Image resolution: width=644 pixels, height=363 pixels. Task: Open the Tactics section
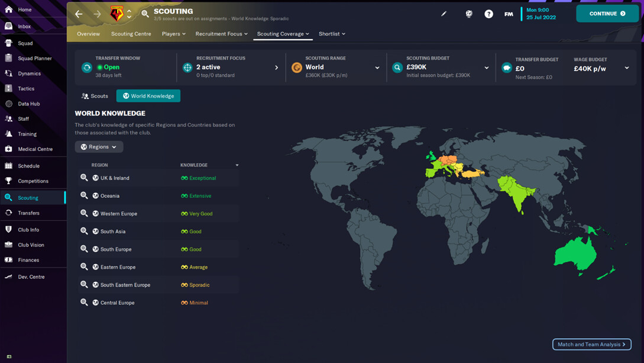[26, 88]
